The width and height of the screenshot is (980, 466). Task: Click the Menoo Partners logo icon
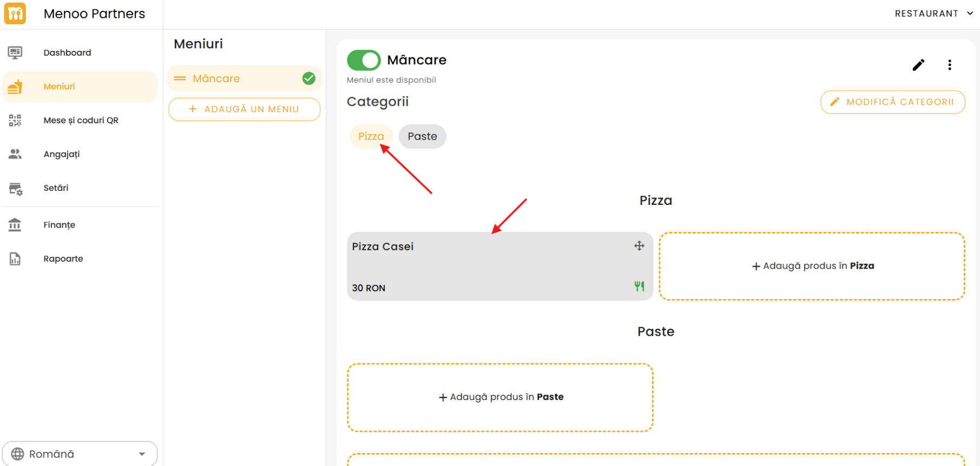(x=15, y=14)
